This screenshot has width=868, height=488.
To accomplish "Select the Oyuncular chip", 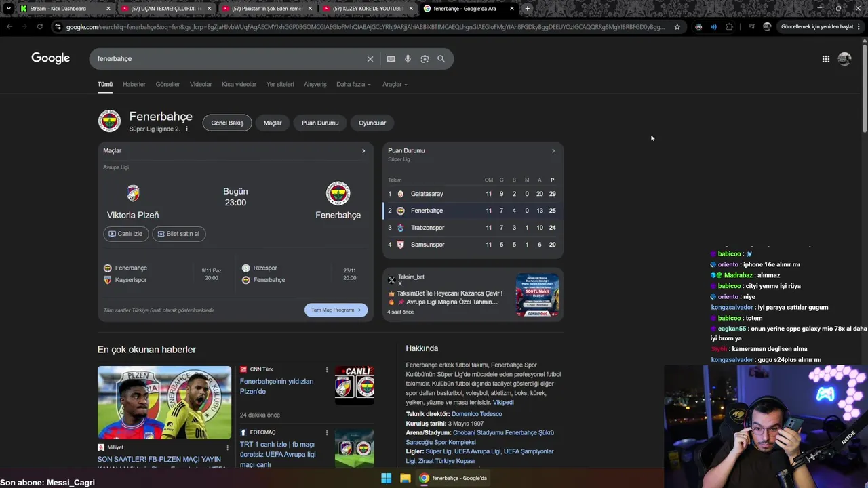I will pyautogui.click(x=372, y=123).
